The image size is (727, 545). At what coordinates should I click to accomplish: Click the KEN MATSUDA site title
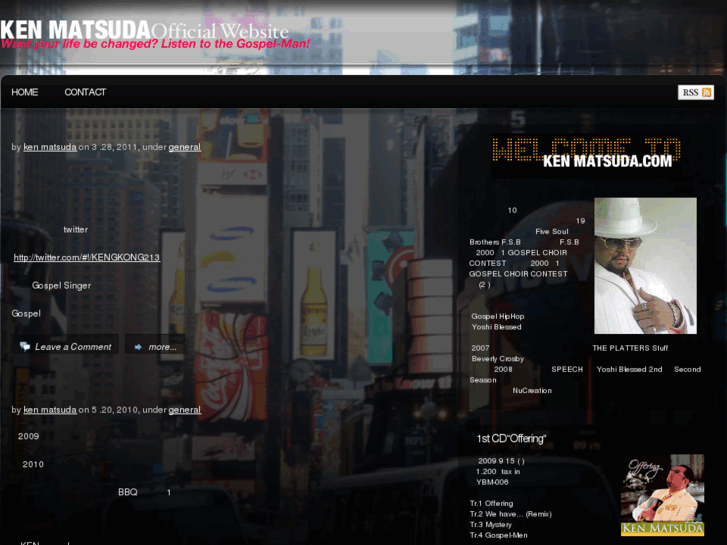tap(75, 30)
